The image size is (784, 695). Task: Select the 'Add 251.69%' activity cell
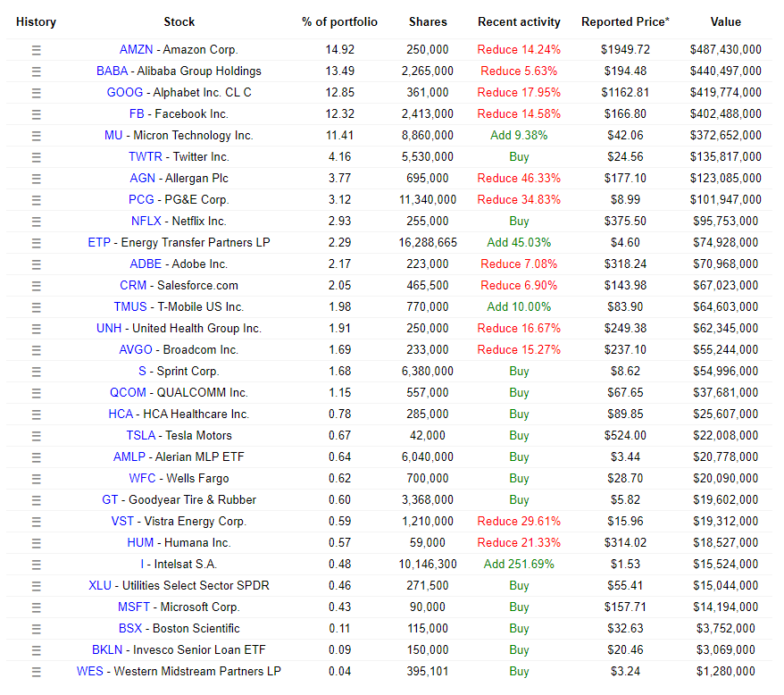(x=519, y=565)
